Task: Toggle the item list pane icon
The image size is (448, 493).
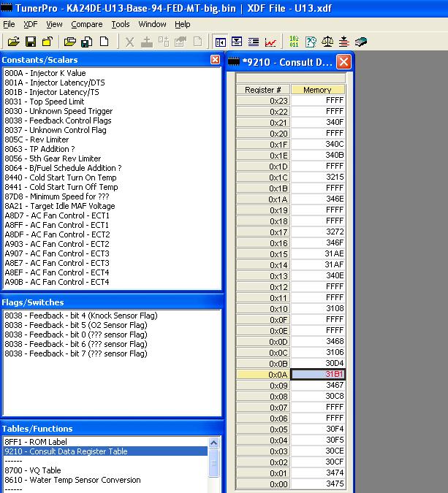Action: tap(220, 42)
